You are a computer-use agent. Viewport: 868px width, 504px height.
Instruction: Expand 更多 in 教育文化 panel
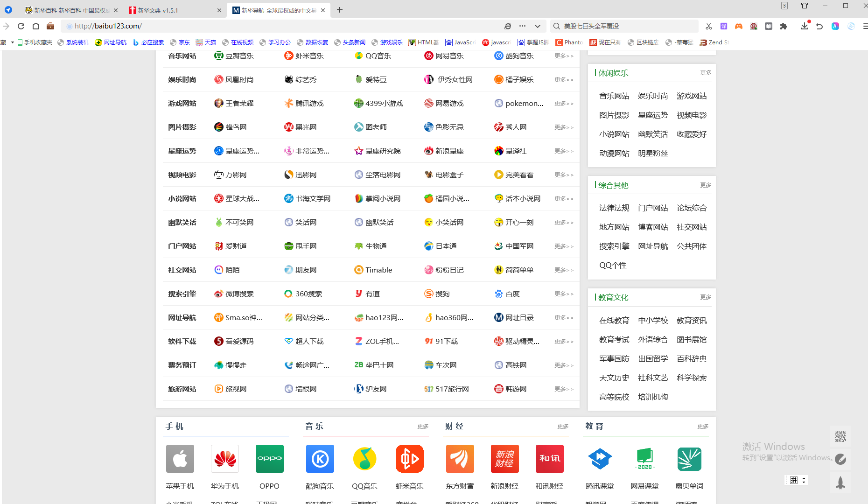click(706, 297)
